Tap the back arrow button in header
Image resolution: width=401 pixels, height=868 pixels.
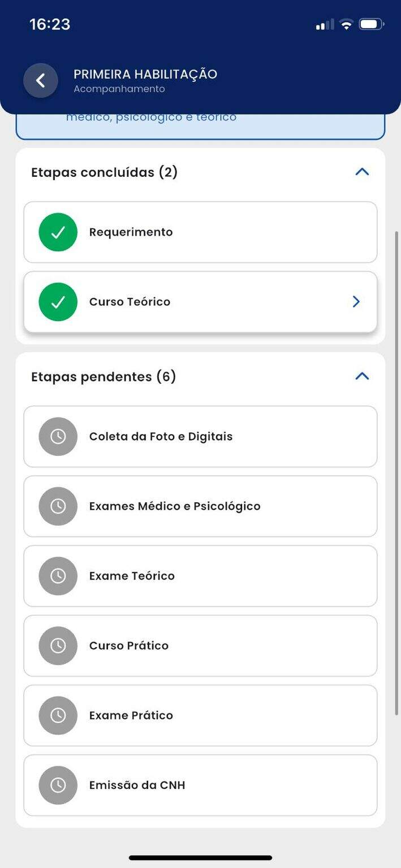coord(41,81)
